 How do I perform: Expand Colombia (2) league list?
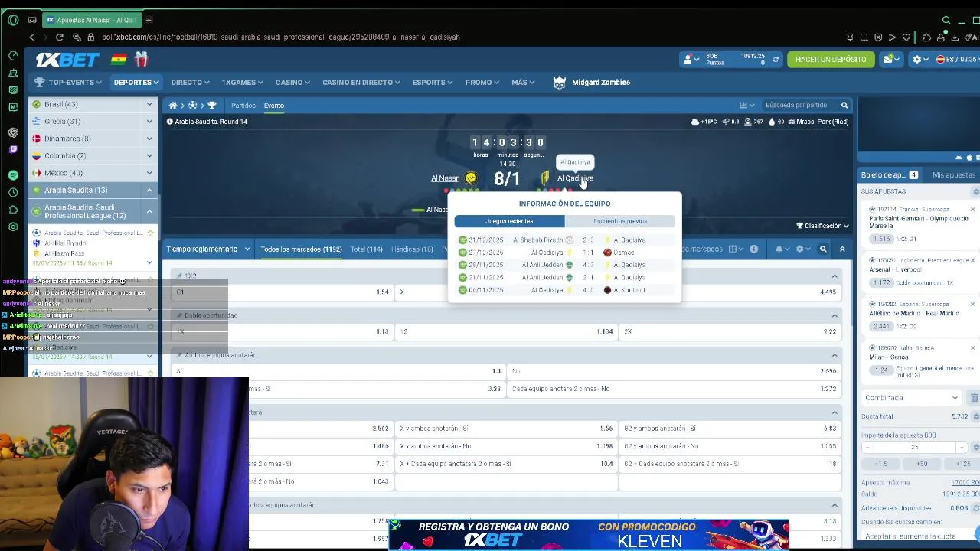click(x=149, y=156)
